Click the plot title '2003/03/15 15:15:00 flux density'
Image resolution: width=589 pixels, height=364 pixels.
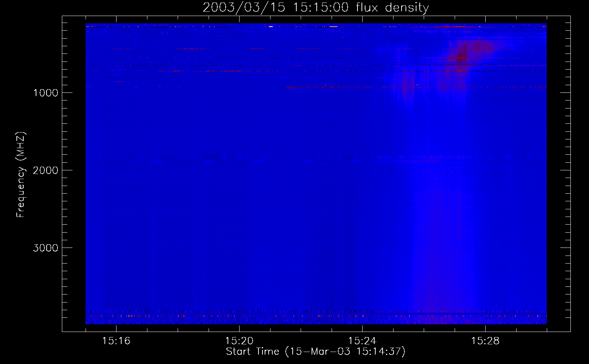tap(316, 7)
